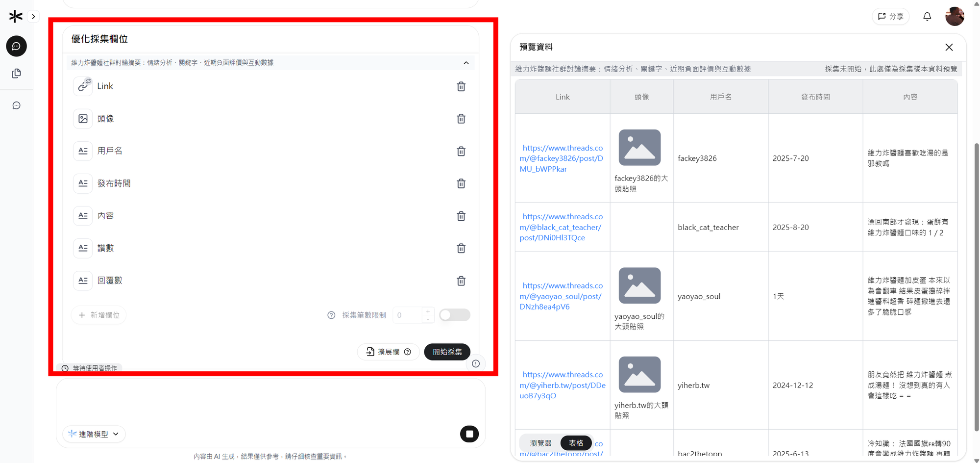The image size is (980, 463).
Task: Open notifications bell
Action: coord(927,16)
